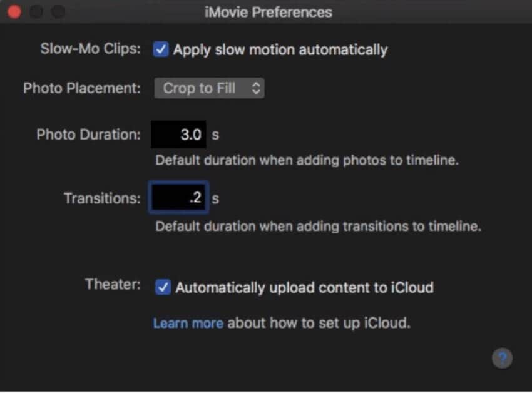Focus the Photo Duration seconds field

(178, 135)
